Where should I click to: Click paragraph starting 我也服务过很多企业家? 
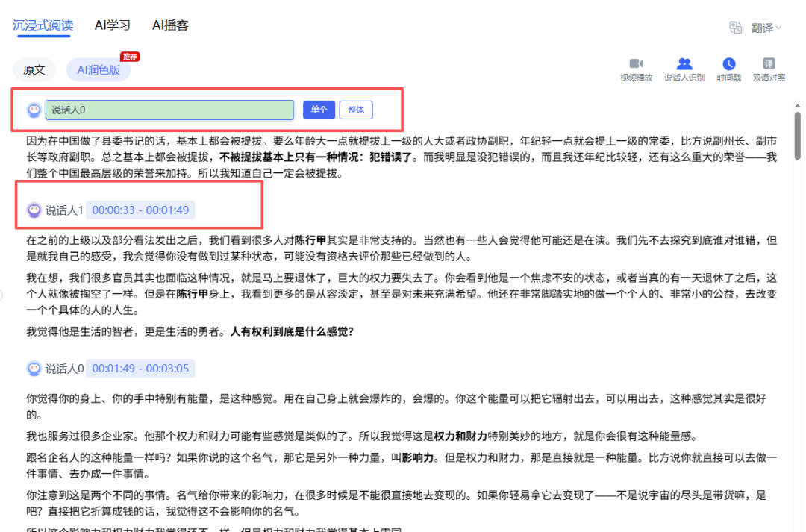363,436
